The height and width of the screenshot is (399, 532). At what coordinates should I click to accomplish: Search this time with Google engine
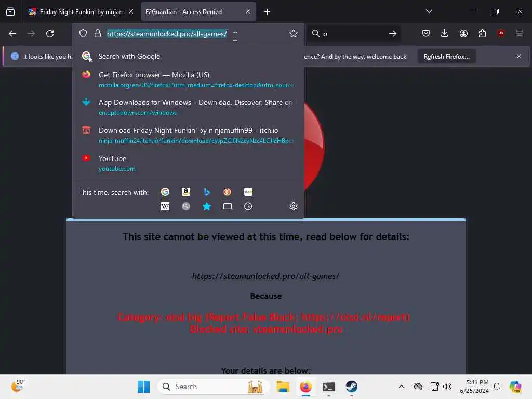coord(165,192)
